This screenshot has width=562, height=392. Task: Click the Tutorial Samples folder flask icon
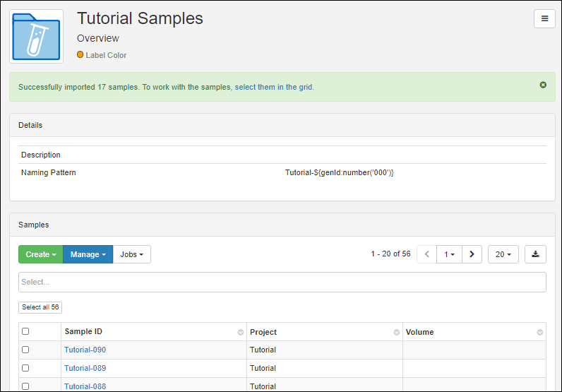(x=36, y=37)
